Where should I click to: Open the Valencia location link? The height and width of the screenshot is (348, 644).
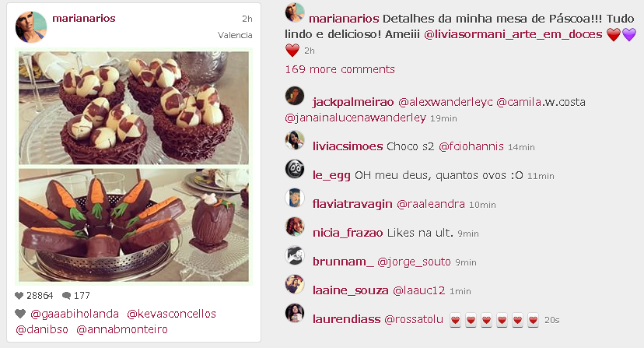tap(235, 35)
